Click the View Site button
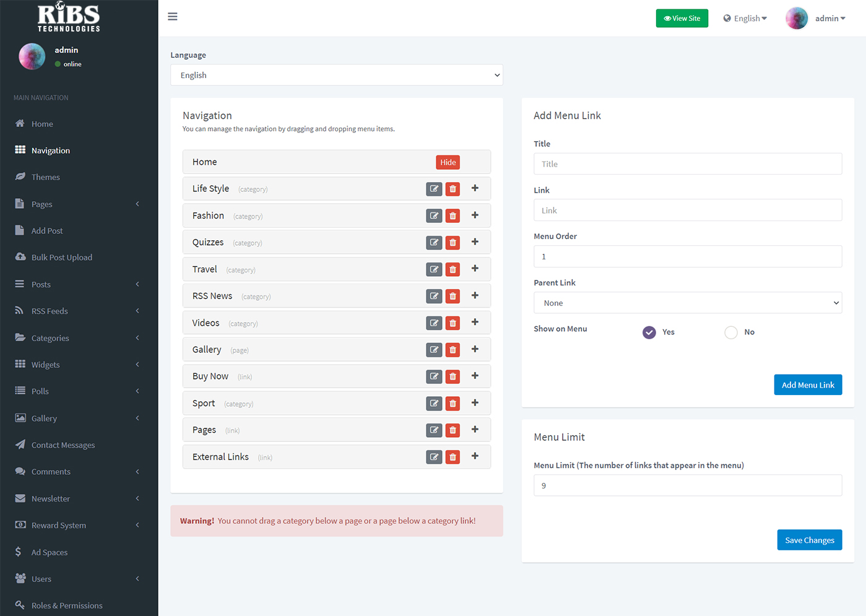The image size is (866, 616). (x=682, y=19)
